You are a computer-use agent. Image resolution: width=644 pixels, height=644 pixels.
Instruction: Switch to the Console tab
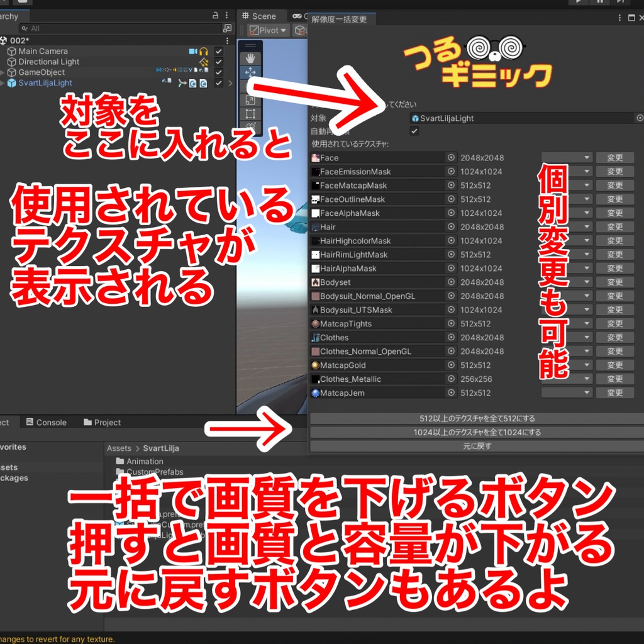[47, 422]
